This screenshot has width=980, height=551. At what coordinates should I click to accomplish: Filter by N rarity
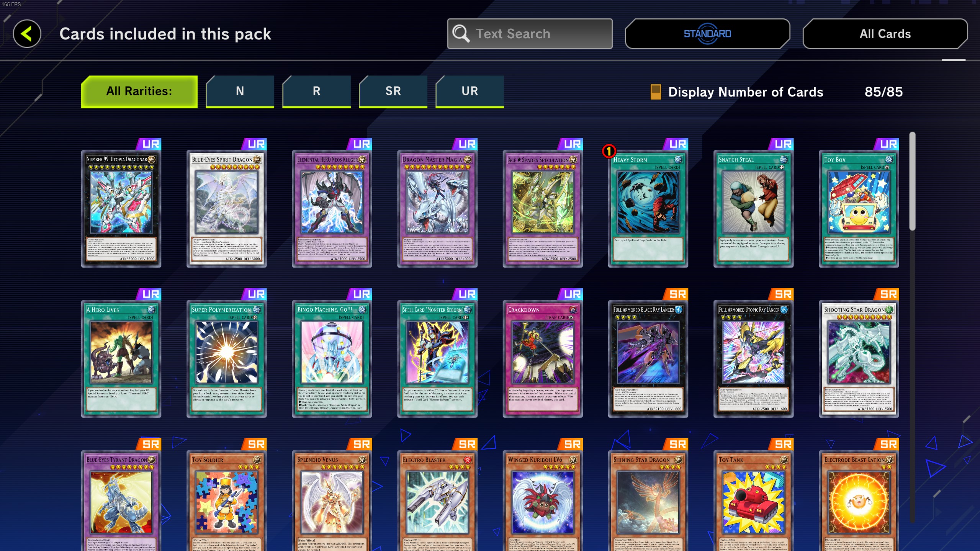[240, 92]
